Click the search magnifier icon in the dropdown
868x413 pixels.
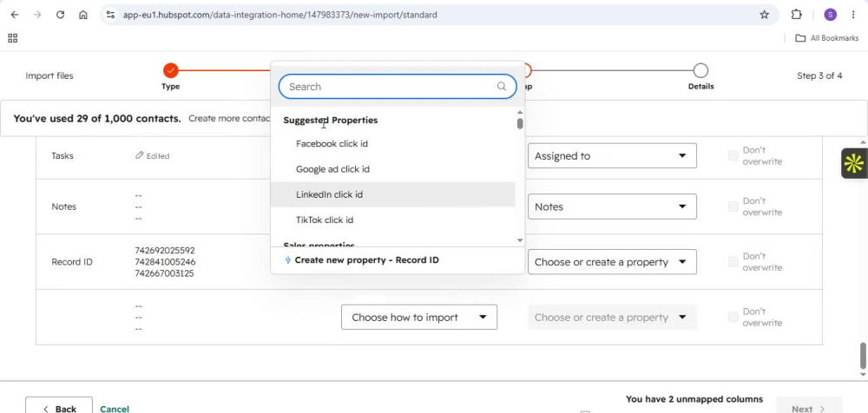[x=502, y=87]
